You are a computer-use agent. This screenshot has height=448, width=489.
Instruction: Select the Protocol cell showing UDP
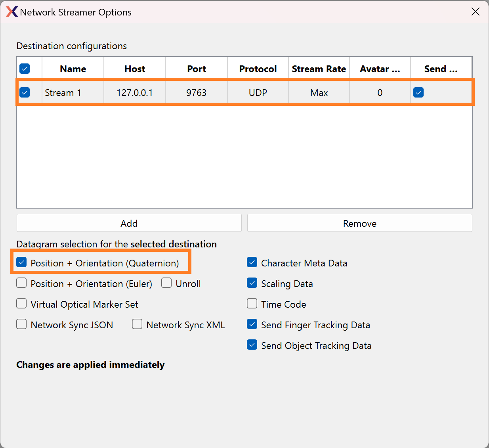click(258, 93)
